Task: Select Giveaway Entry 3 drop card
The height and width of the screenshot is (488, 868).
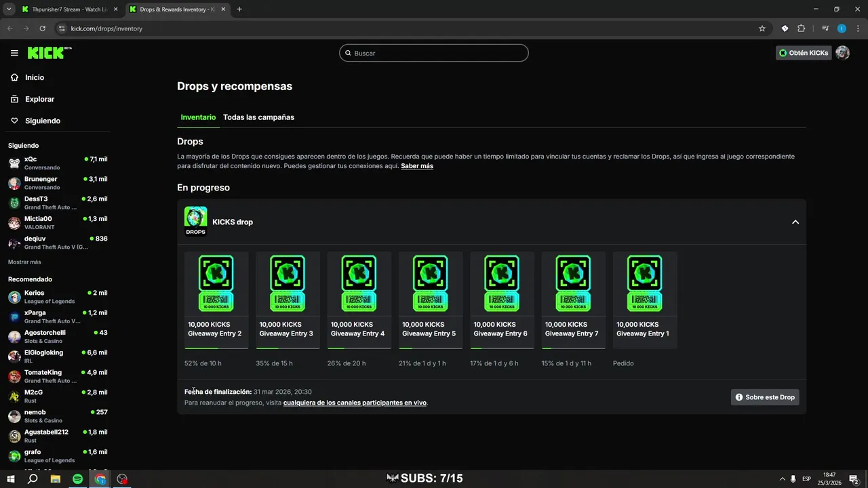Action: [x=288, y=300]
